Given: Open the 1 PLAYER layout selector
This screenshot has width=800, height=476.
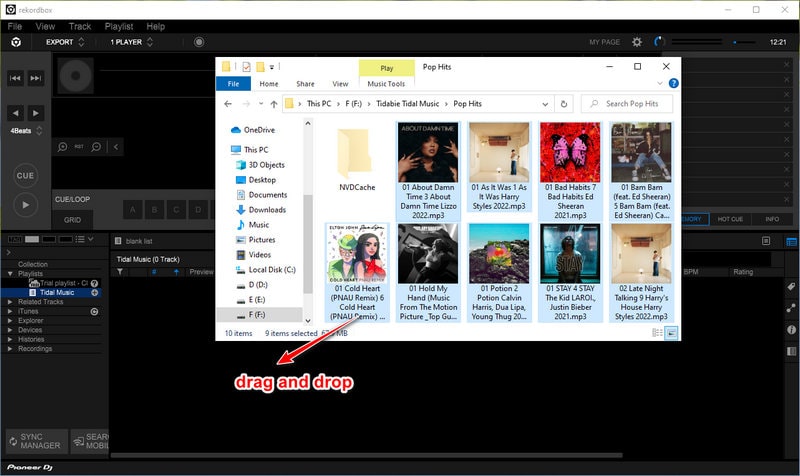Looking at the screenshot, I should pos(132,42).
